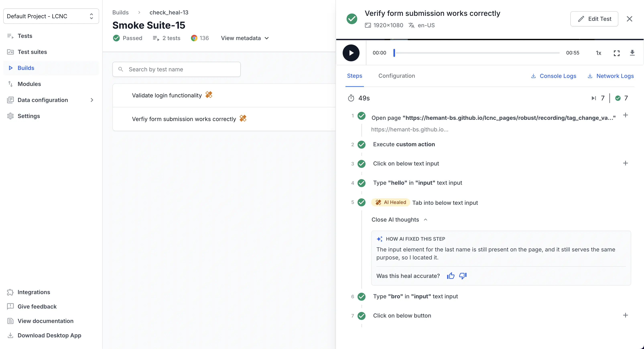Click the Edit Test button
Screen dimensions: 644x349
click(594, 19)
